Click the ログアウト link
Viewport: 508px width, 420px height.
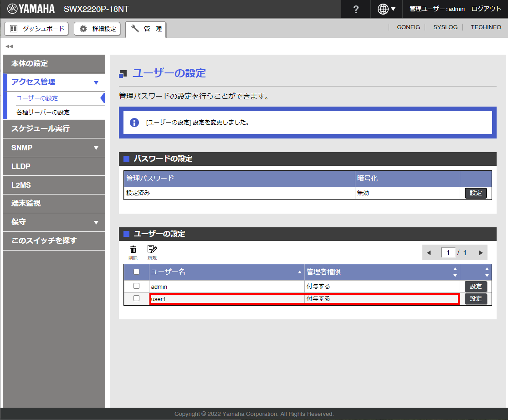pyautogui.click(x=486, y=9)
